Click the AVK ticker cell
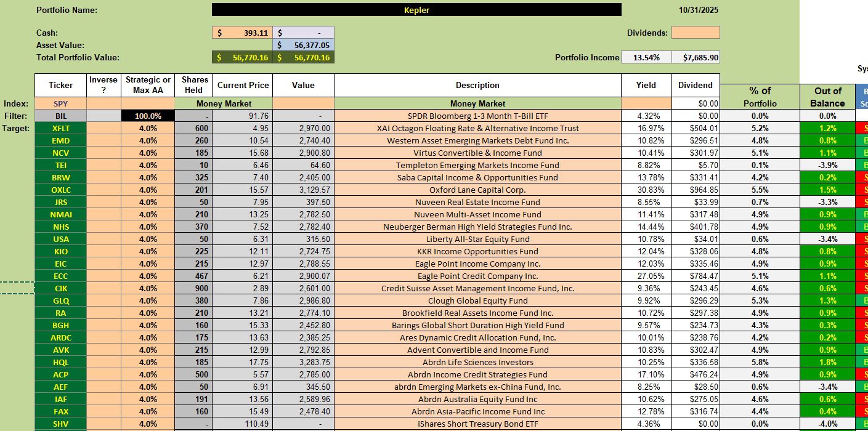This screenshot has height=431, width=868. [x=60, y=350]
